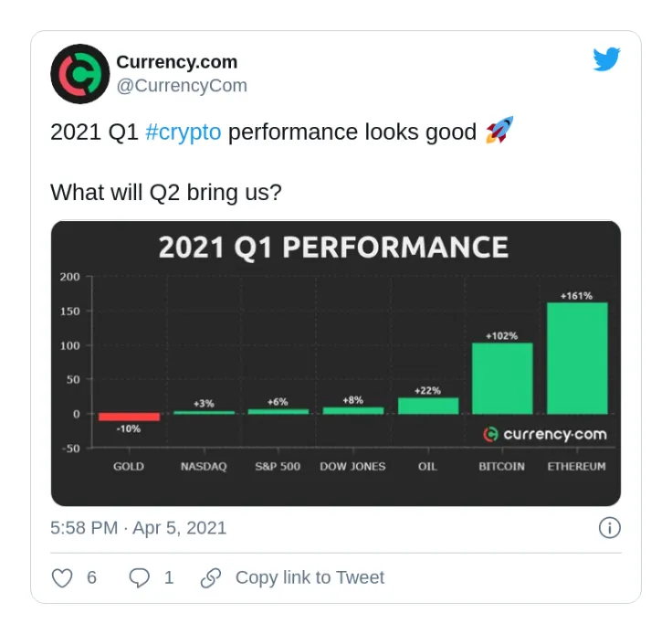
Task: Click the reply count number 1
Action: pos(169,577)
